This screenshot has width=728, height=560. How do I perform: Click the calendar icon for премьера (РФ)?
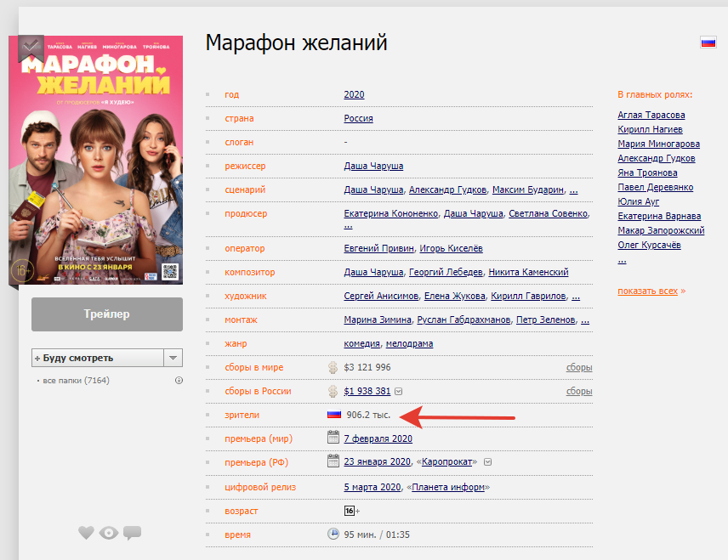click(333, 461)
